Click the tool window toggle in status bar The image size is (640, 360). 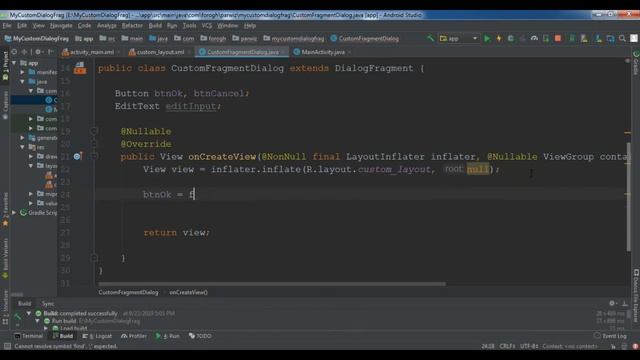7,346
